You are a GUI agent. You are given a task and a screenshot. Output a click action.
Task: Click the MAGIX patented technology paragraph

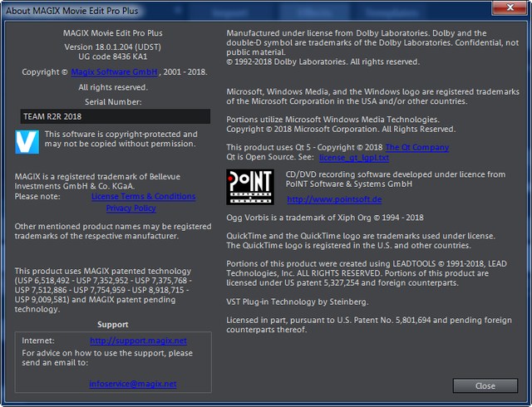(x=103, y=290)
